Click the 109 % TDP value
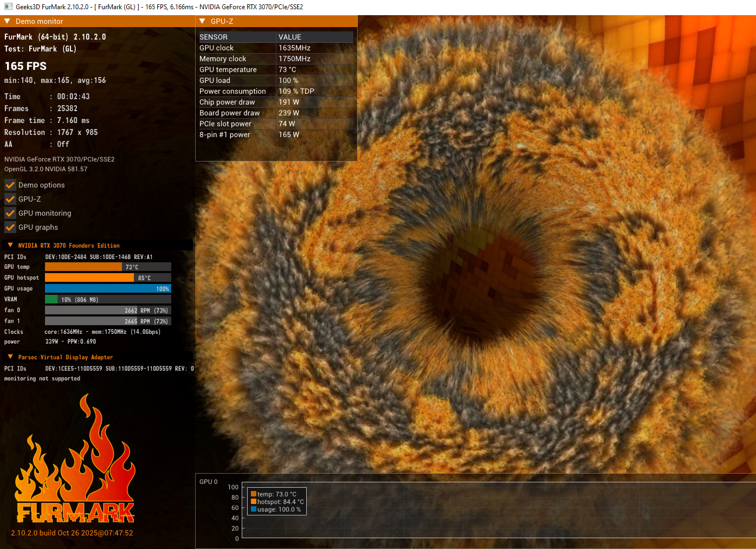This screenshot has width=756, height=549. tap(296, 91)
